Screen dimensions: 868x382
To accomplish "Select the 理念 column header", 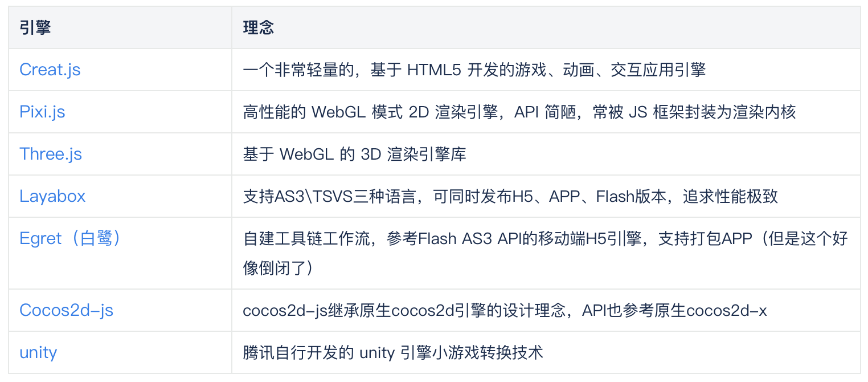I will pyautogui.click(x=259, y=27).
